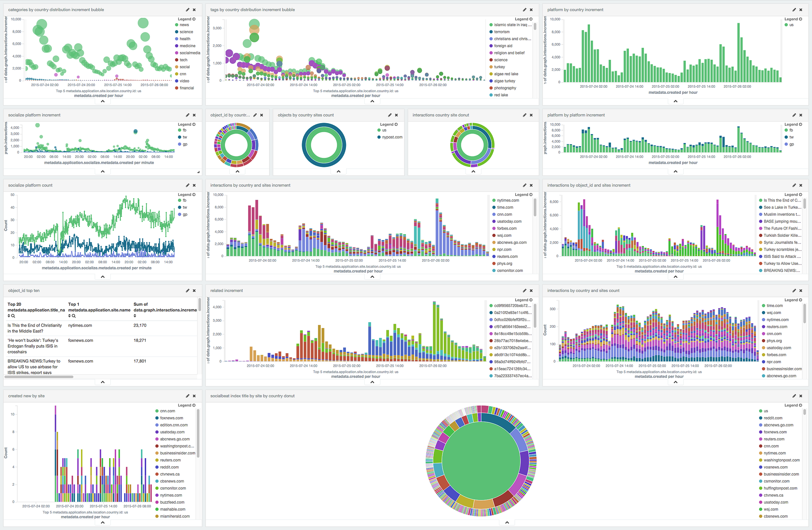The height and width of the screenshot is (530, 812).
Task: Remove the interactions country site donut panel
Action: (531, 115)
